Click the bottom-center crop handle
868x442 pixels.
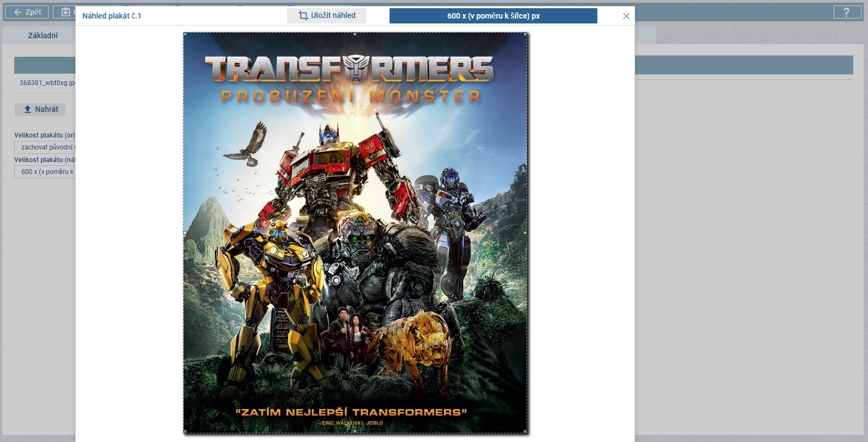click(x=355, y=432)
